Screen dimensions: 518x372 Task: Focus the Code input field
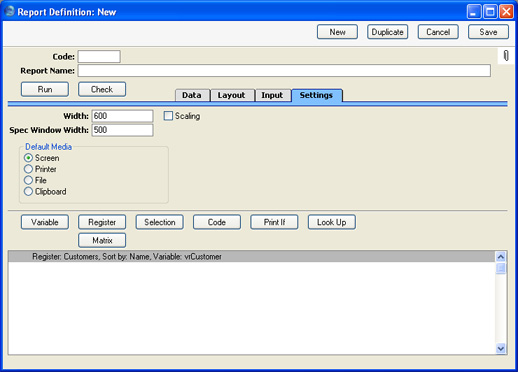pos(99,56)
